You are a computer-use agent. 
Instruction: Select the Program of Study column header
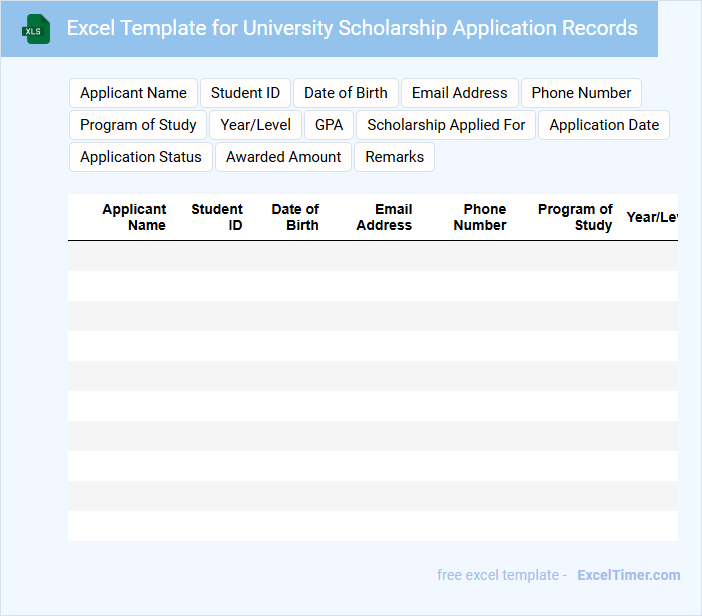click(575, 217)
